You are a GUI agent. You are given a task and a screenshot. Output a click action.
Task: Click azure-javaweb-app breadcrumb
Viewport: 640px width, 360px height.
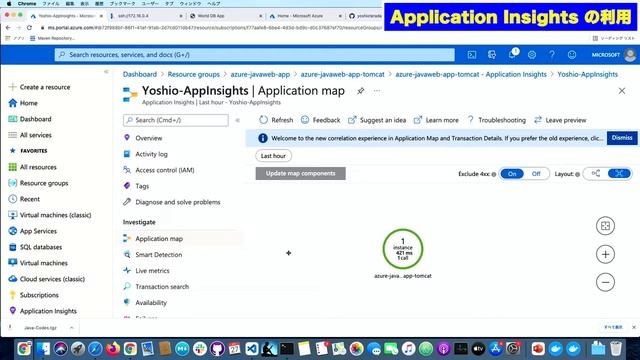pos(260,74)
